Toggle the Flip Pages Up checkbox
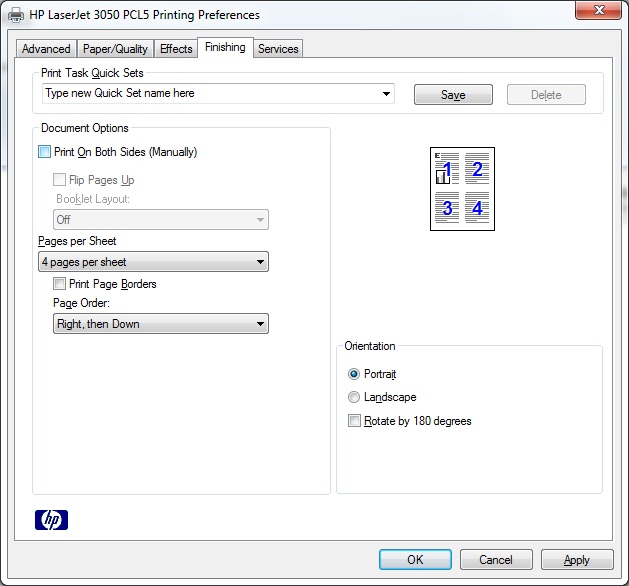This screenshot has width=629, height=586. (59, 180)
